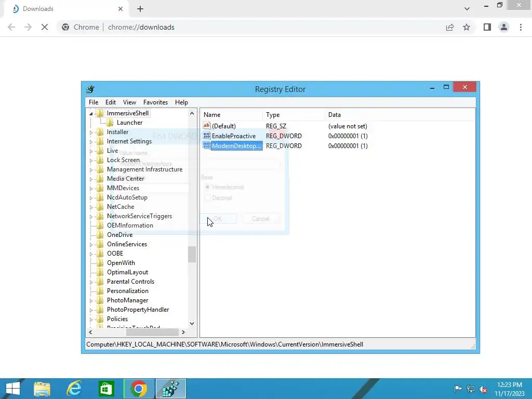The image size is (532, 399).
Task: Close the Downloads tab
Action: tap(121, 9)
